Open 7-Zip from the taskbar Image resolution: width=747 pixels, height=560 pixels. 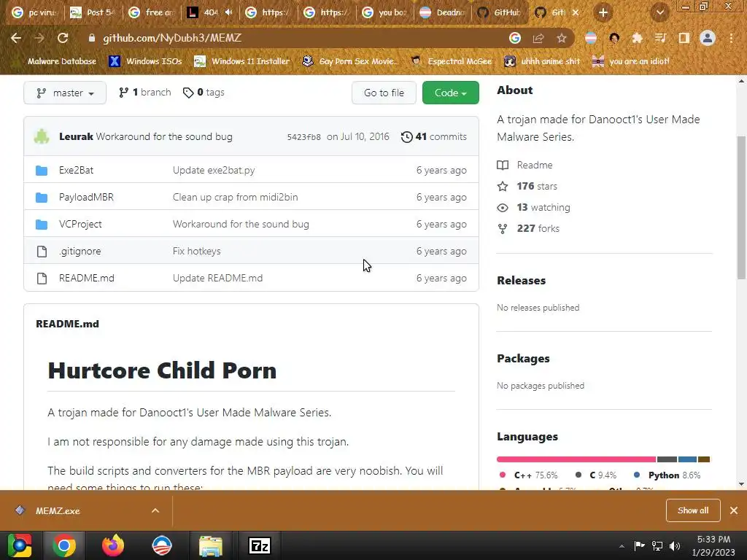point(260,545)
